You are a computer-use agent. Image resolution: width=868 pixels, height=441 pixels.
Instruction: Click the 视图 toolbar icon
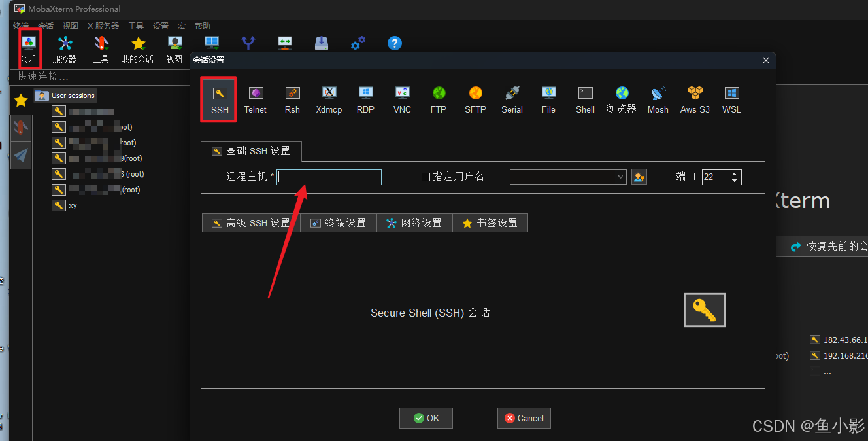pyautogui.click(x=175, y=50)
